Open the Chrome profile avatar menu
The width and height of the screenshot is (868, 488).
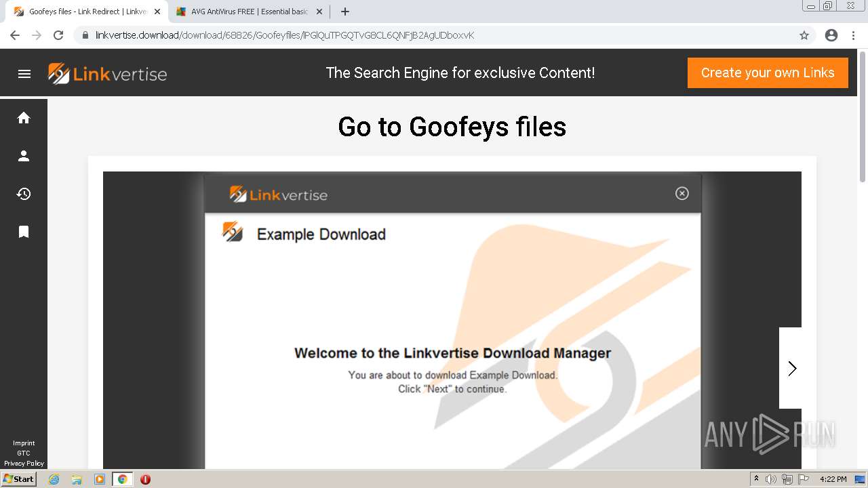click(831, 35)
